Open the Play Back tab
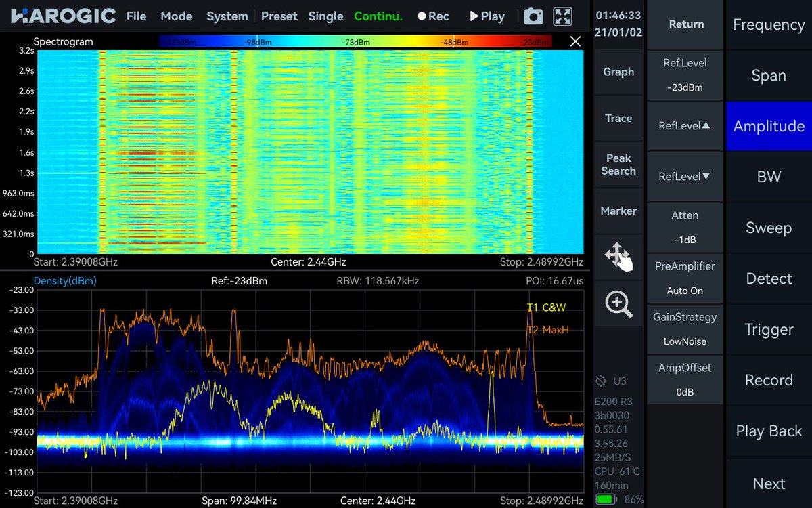The height and width of the screenshot is (508, 812). click(x=769, y=431)
